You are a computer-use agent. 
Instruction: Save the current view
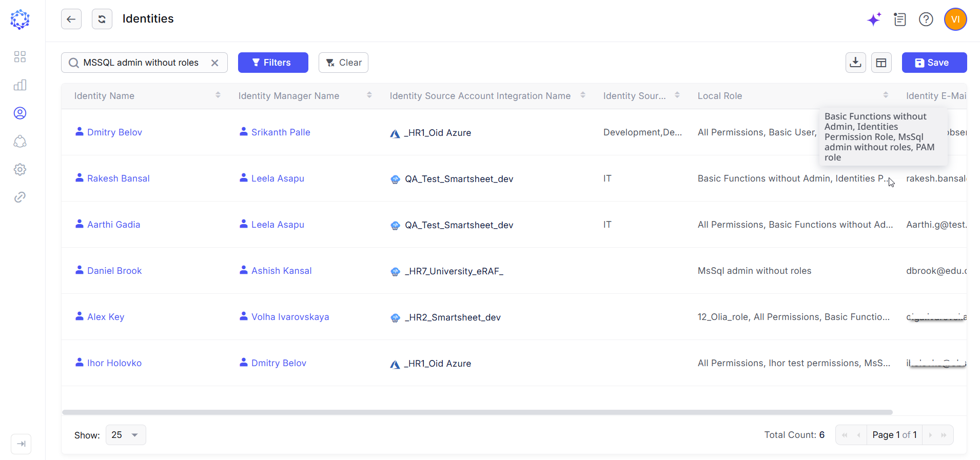click(934, 63)
